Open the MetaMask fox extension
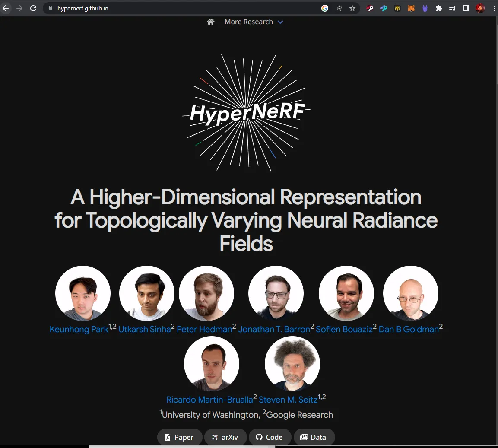Screen dimensions: 498x448 click(x=411, y=8)
